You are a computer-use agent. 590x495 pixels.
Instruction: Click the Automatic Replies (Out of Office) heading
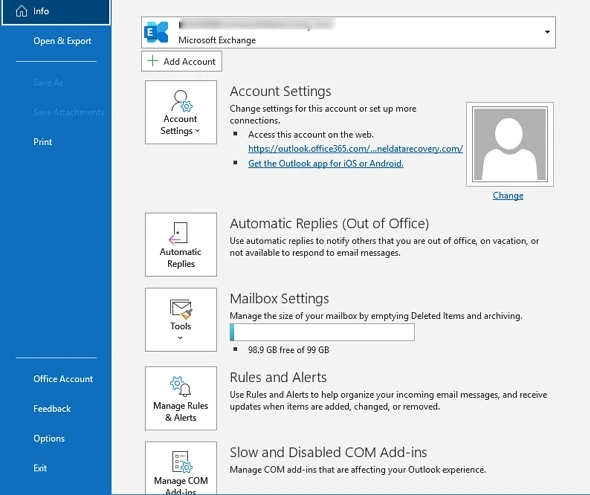coord(329,223)
